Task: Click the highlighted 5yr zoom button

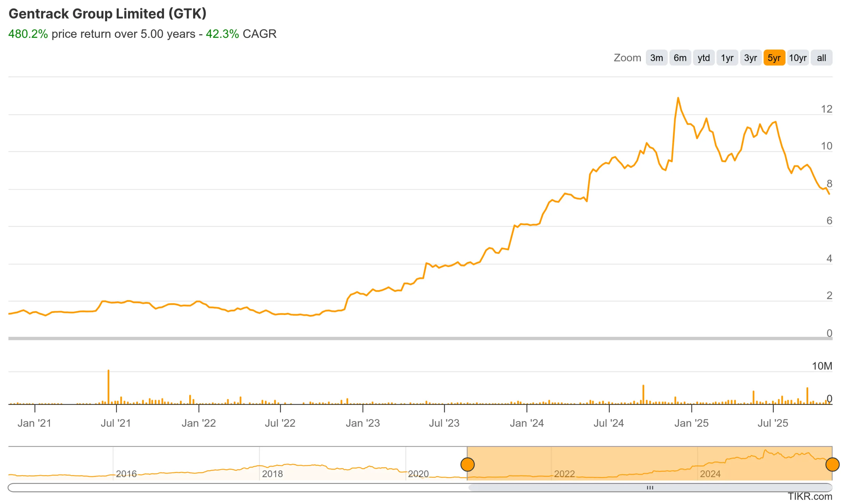Action: 774,58
